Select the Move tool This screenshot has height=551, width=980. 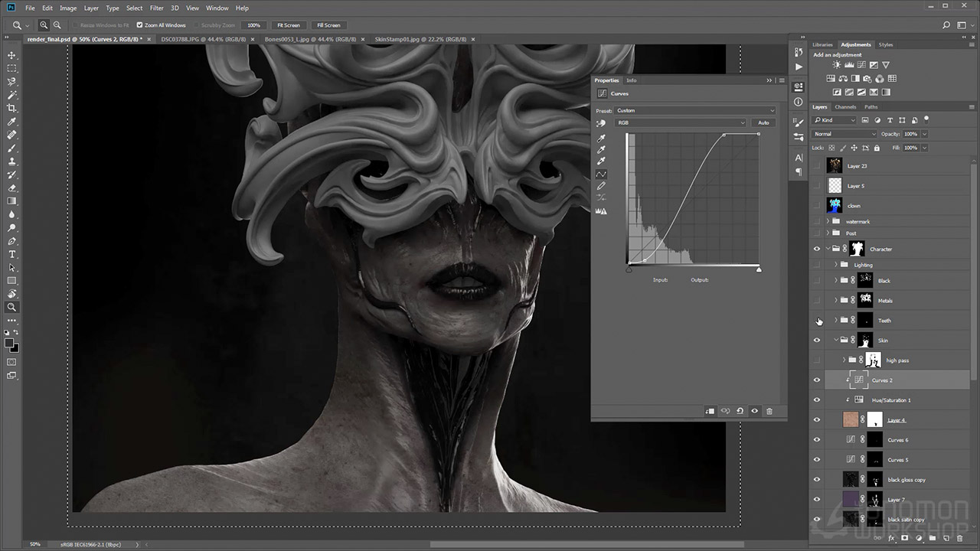click(11, 55)
